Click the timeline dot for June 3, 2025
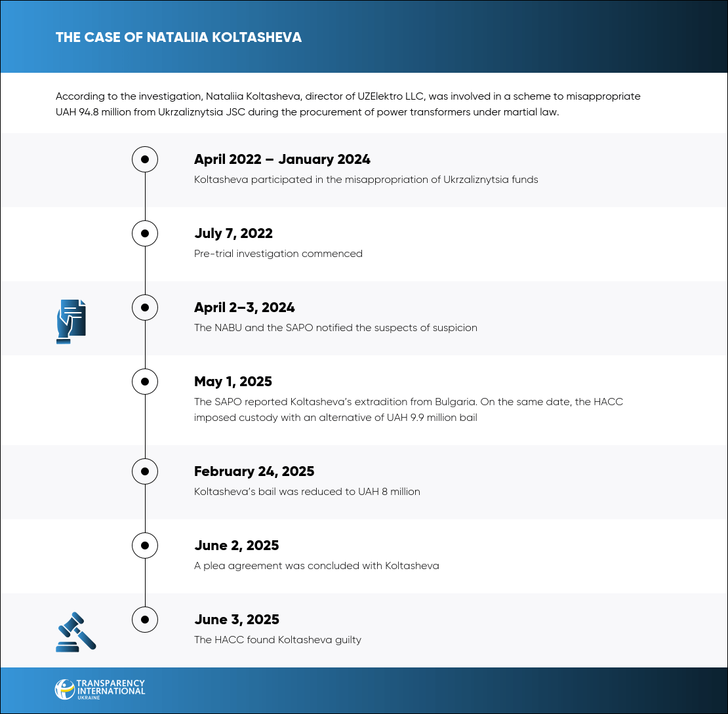This screenshot has width=728, height=714. 145,620
